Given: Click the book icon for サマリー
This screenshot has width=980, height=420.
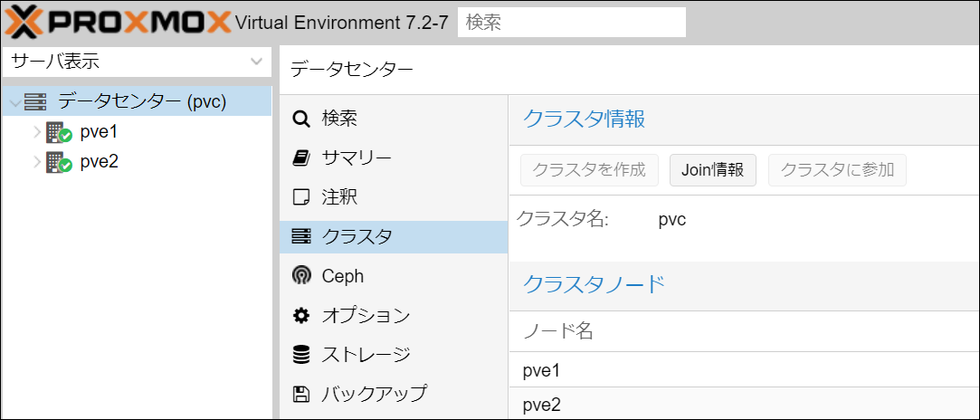Looking at the screenshot, I should [301, 158].
